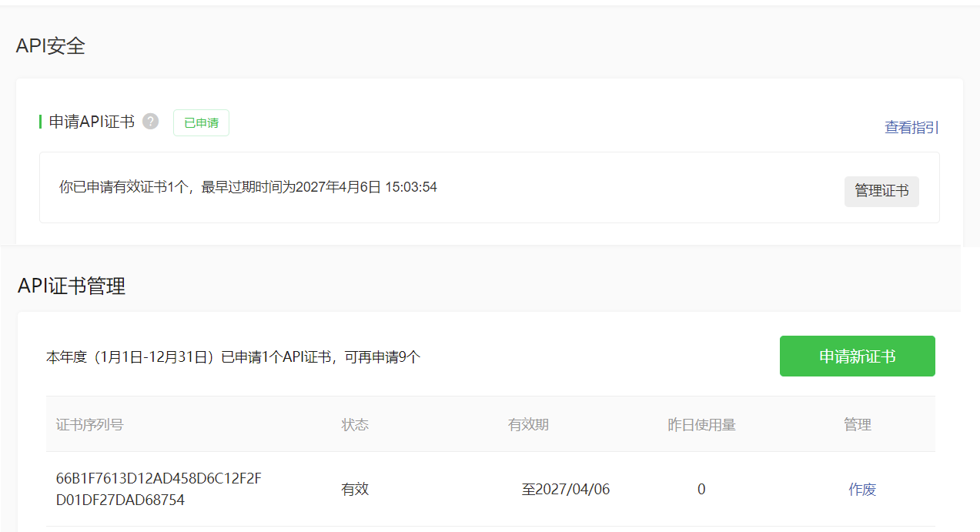Click the 管理证书 button

point(881,191)
